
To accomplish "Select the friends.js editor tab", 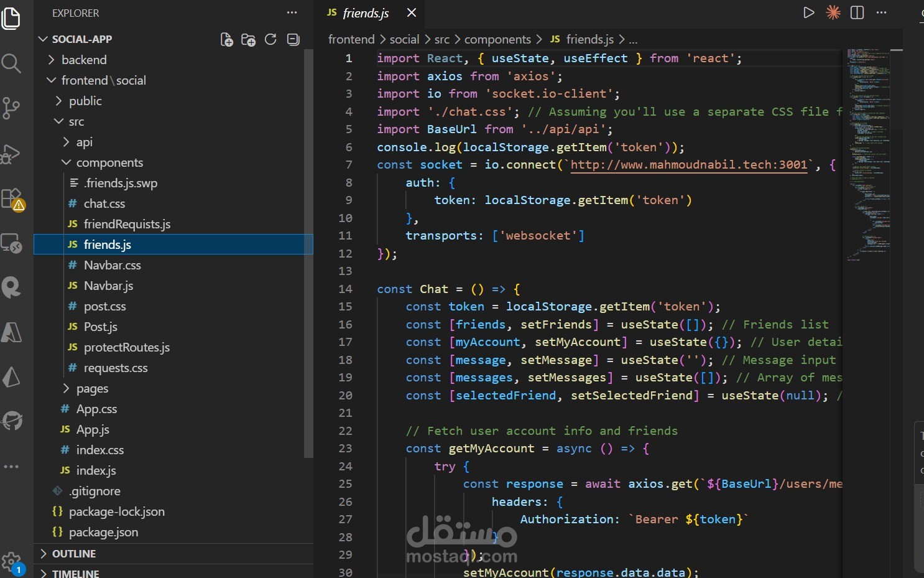I will (x=366, y=13).
